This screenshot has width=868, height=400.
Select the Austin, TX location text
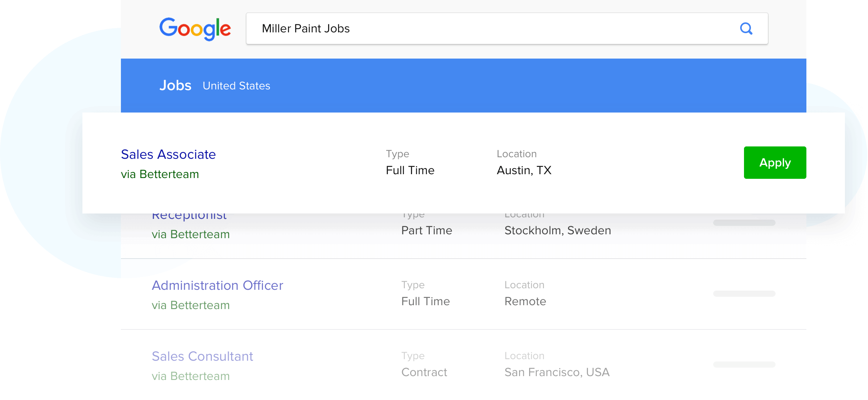pyautogui.click(x=524, y=170)
